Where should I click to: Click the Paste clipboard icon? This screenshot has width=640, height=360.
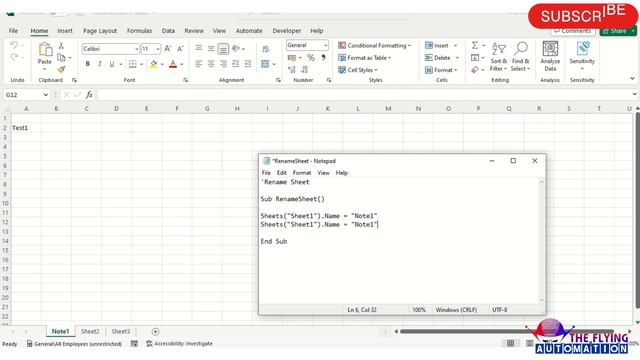click(x=45, y=50)
